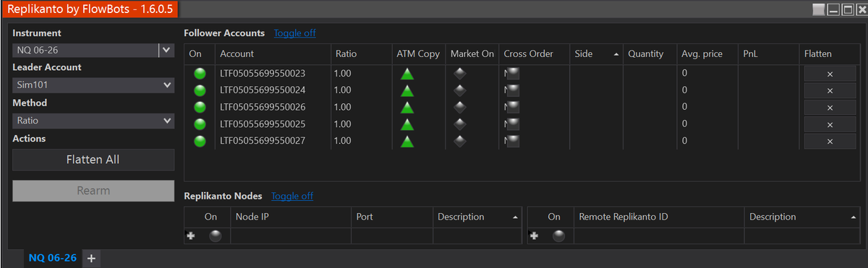Edit ratio 1.00 for account LTF05055699550026

click(343, 107)
